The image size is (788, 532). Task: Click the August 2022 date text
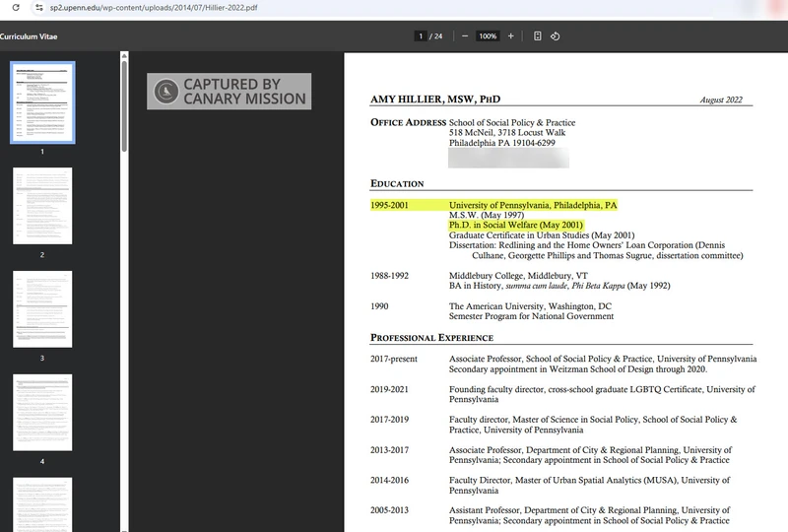pyautogui.click(x=721, y=100)
